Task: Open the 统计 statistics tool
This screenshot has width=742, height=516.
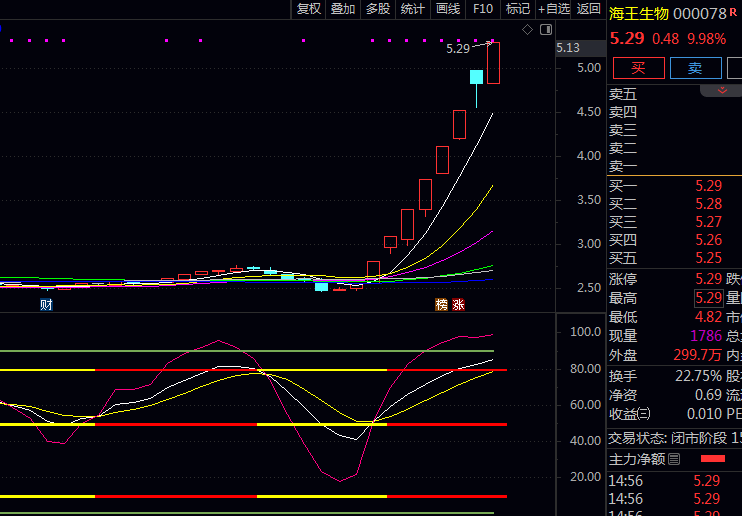Action: (x=412, y=9)
